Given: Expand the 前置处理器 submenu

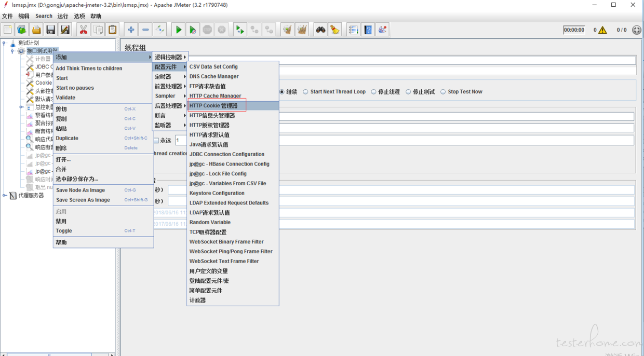Looking at the screenshot, I should [170, 86].
